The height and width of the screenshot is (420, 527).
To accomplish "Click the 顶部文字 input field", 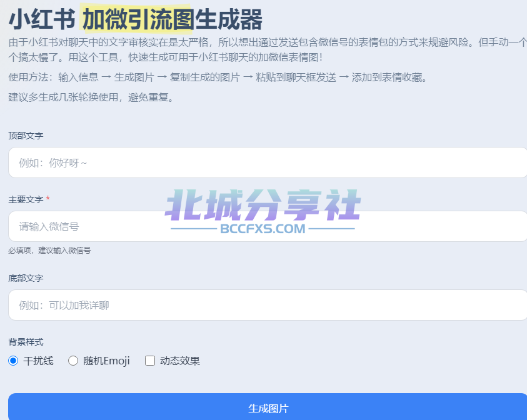I will (x=268, y=162).
